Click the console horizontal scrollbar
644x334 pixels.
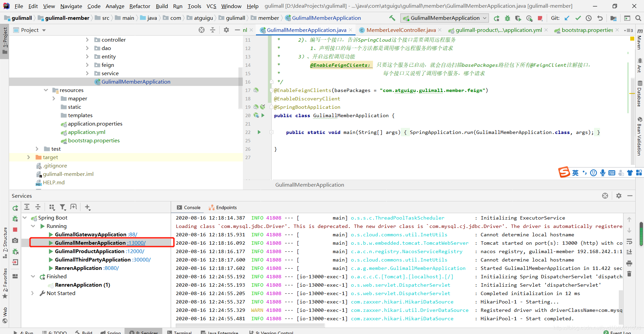click(x=250, y=325)
